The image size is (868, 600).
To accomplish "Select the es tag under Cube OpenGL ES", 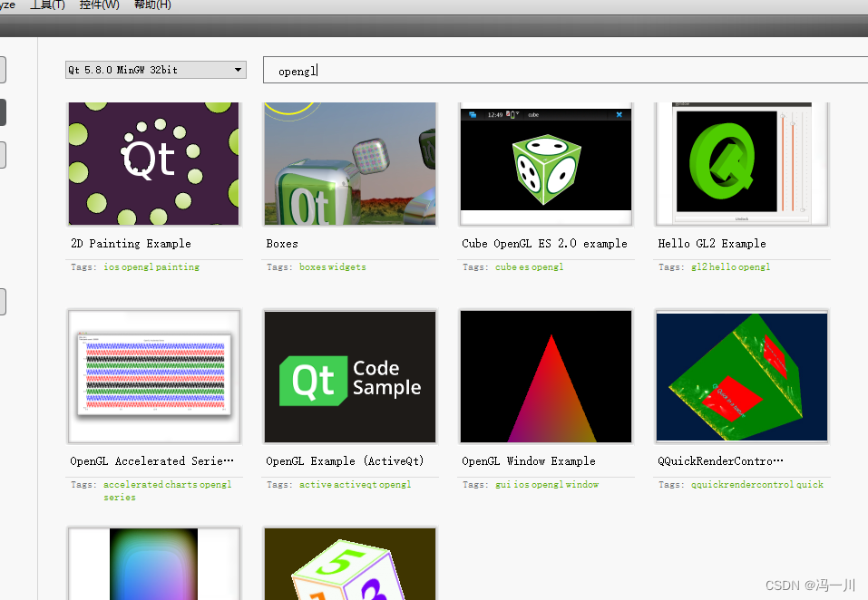I will pyautogui.click(x=523, y=267).
